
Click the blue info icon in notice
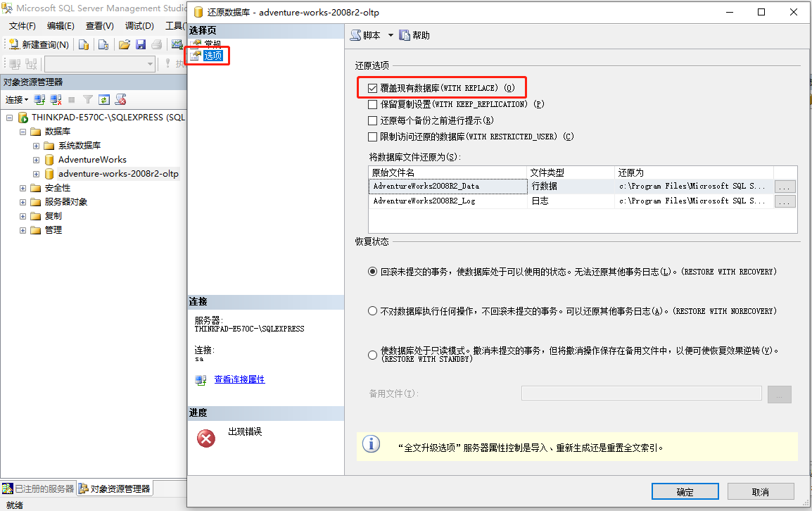[371, 443]
